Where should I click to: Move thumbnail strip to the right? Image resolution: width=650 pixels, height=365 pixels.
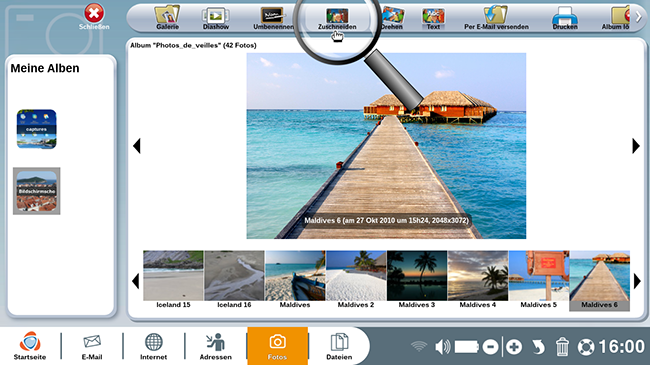637,281
